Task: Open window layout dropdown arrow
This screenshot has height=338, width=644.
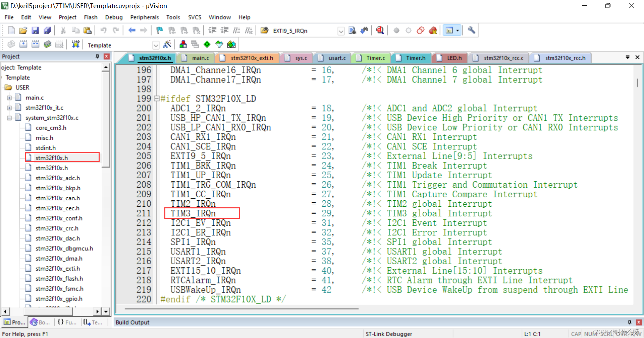Action: [x=458, y=30]
